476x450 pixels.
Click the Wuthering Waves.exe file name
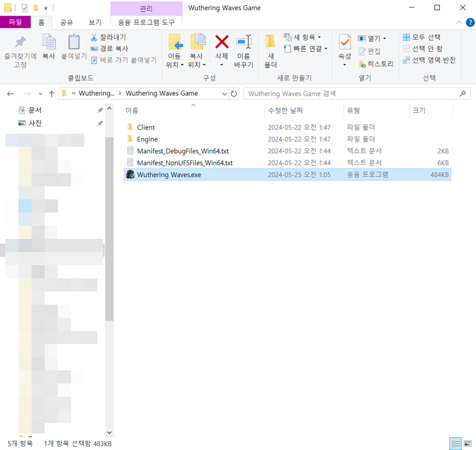(x=169, y=175)
